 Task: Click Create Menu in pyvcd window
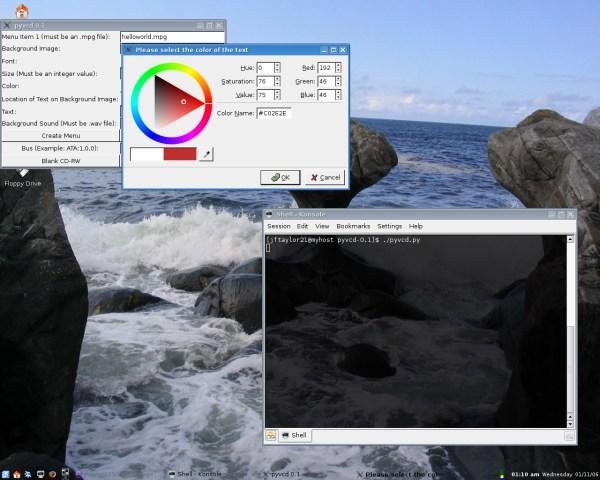click(x=60, y=136)
